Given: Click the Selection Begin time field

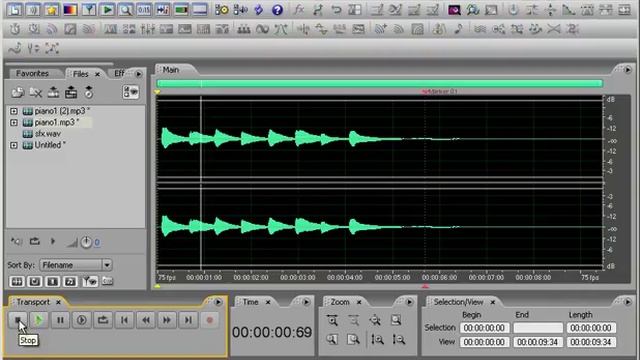Looking at the screenshot, I should tap(484, 328).
